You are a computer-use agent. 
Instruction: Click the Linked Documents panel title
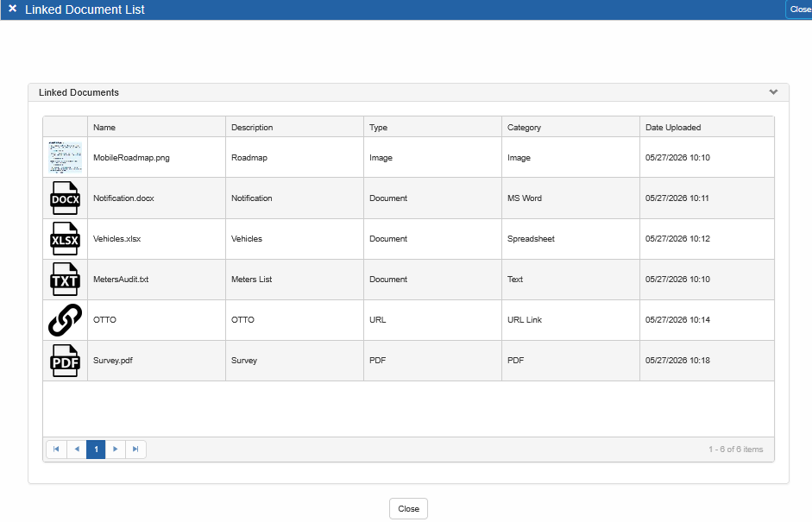pyautogui.click(x=79, y=92)
